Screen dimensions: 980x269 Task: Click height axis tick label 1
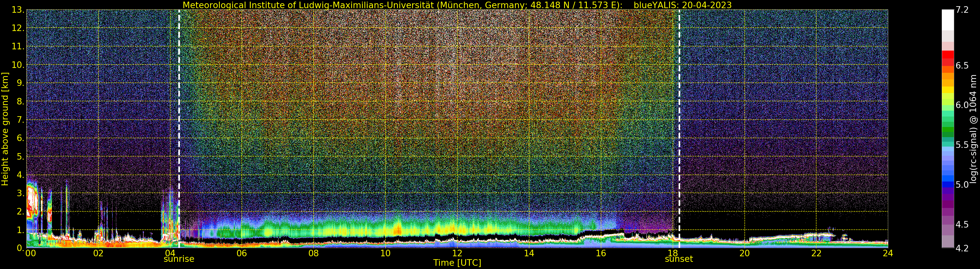21,230
